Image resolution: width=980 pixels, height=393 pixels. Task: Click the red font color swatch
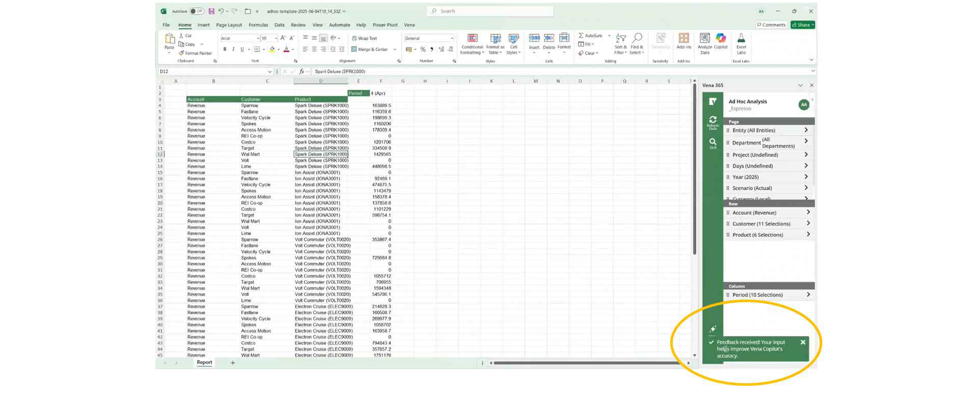[286, 50]
